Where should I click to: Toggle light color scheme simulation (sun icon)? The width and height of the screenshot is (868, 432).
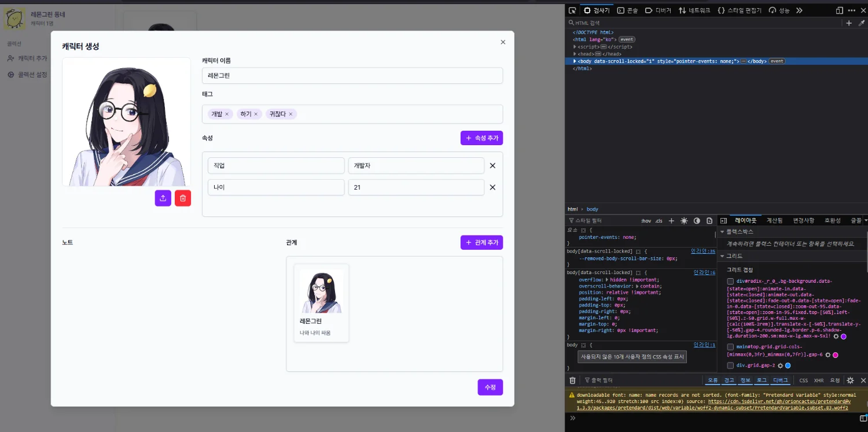[x=684, y=221]
